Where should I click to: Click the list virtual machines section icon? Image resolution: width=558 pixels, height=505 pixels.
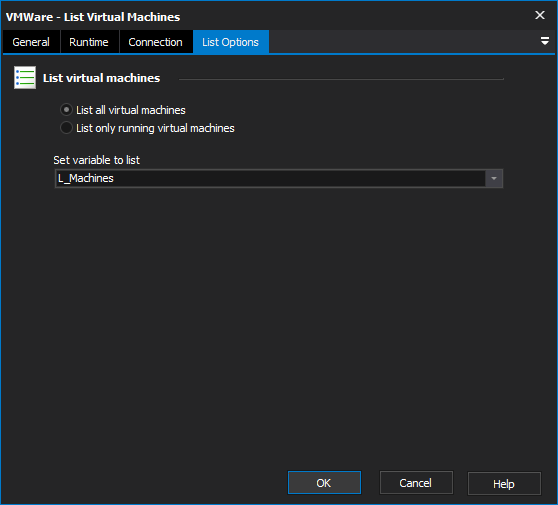[25, 78]
